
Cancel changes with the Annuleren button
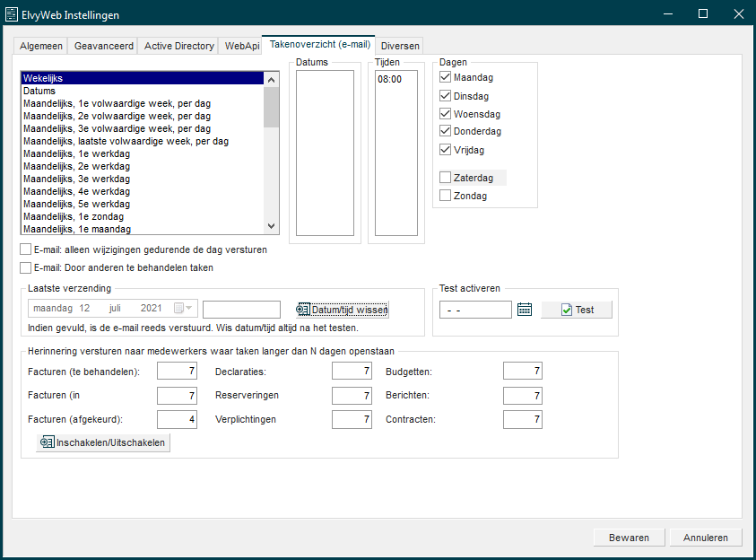coord(706,538)
